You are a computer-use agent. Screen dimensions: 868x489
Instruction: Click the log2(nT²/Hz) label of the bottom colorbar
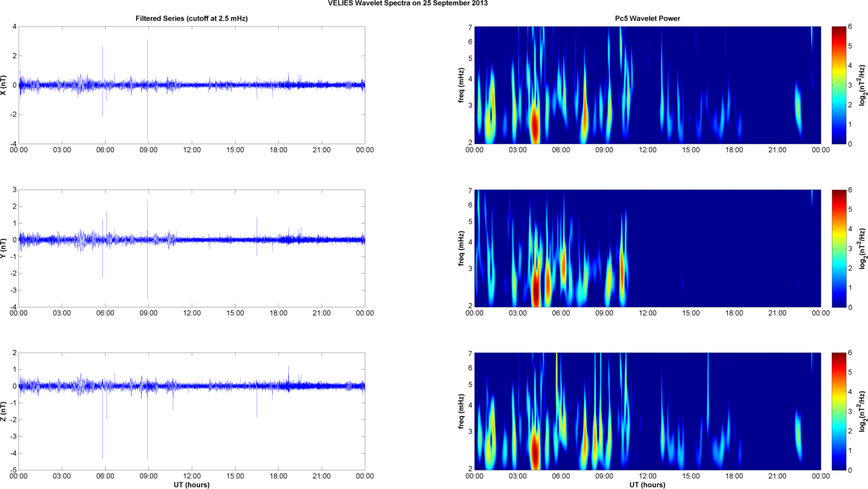(862, 411)
